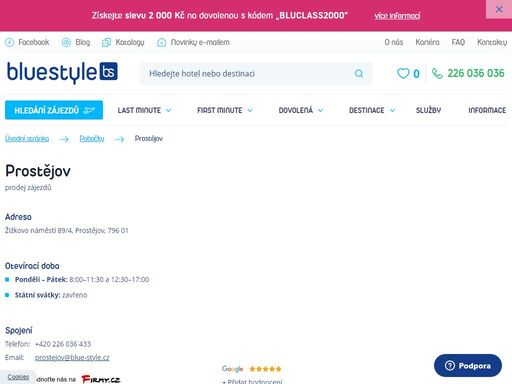Viewport: 512px width, 384px height.
Task: Open the FAQ page
Action: coord(458,42)
